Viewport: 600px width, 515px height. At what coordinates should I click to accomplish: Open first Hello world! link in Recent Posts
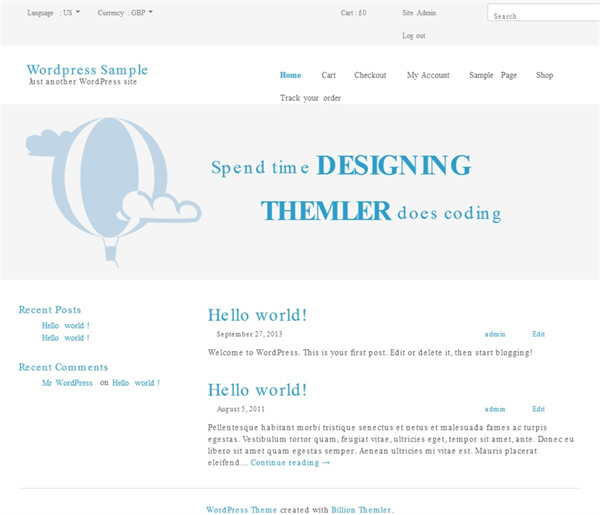pos(65,326)
